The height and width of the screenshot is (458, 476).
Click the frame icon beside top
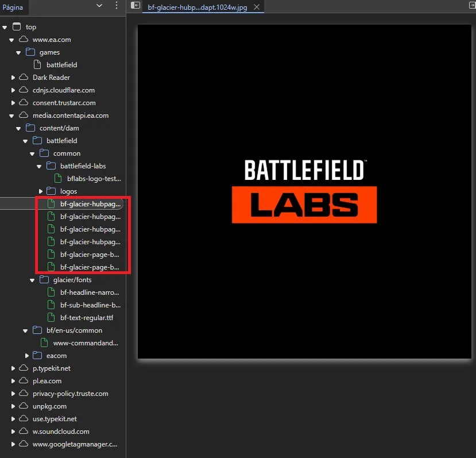pos(17,27)
